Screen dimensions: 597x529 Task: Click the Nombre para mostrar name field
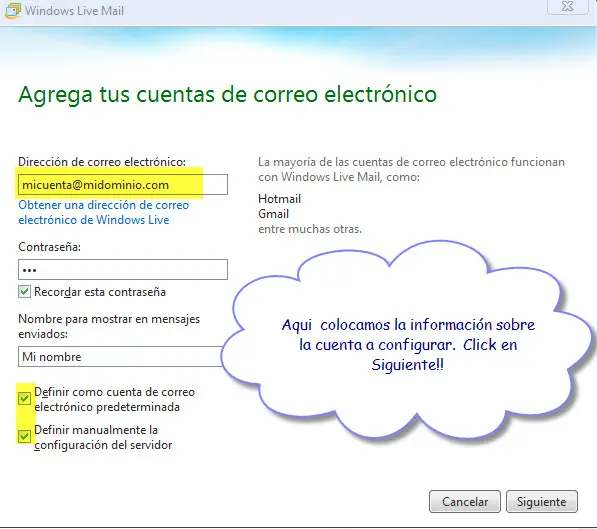[120, 356]
